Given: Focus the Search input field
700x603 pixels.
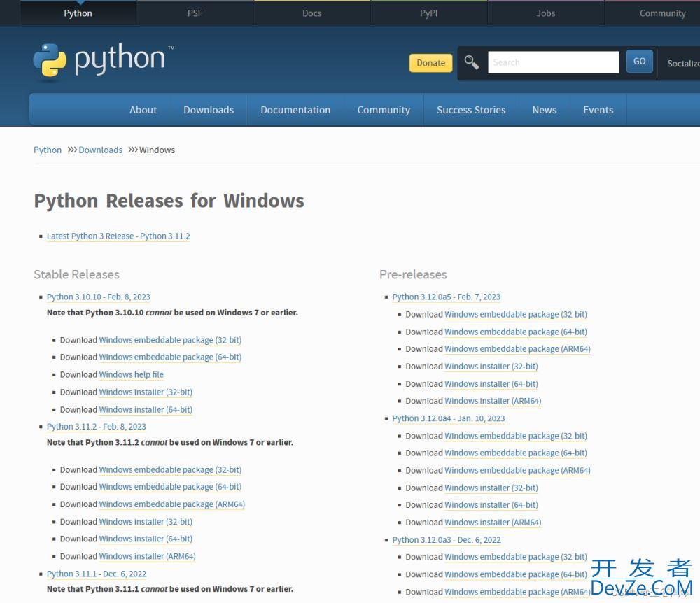Looking at the screenshot, I should [554, 62].
